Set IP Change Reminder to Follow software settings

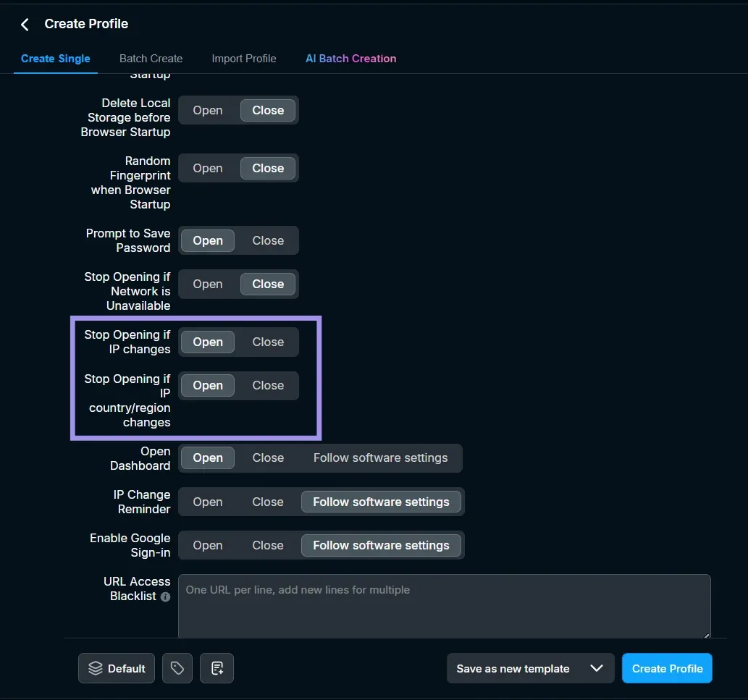381,502
